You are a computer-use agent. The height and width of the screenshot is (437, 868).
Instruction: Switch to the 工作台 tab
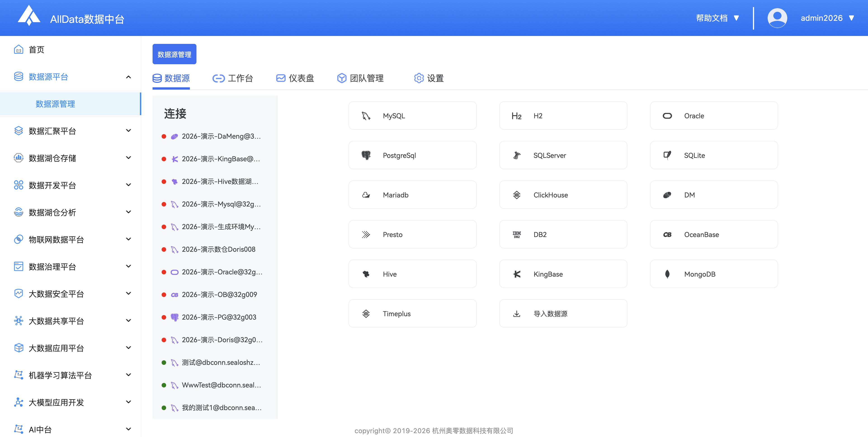pyautogui.click(x=233, y=78)
